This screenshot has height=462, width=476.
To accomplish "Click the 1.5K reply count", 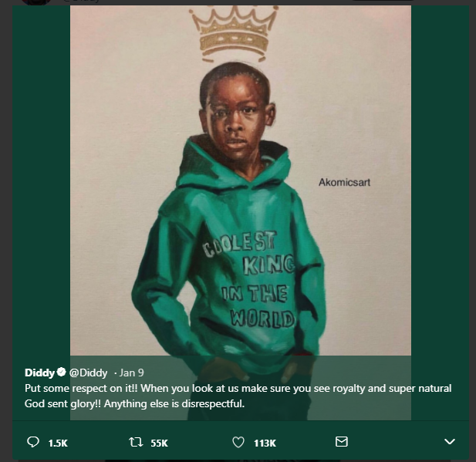I will click(58, 443).
